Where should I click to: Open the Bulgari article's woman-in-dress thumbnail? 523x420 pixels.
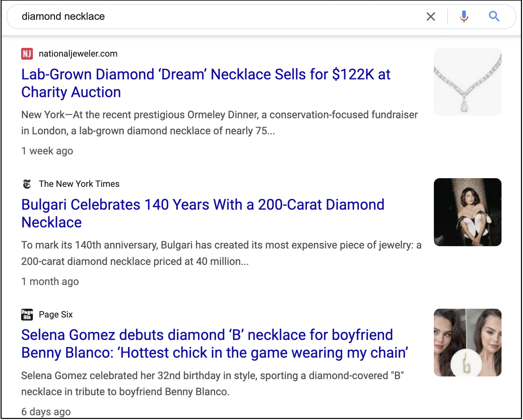[x=467, y=212]
